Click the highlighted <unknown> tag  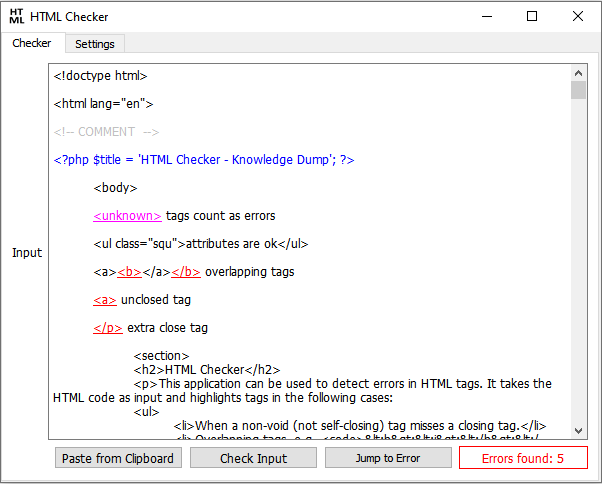click(x=127, y=215)
